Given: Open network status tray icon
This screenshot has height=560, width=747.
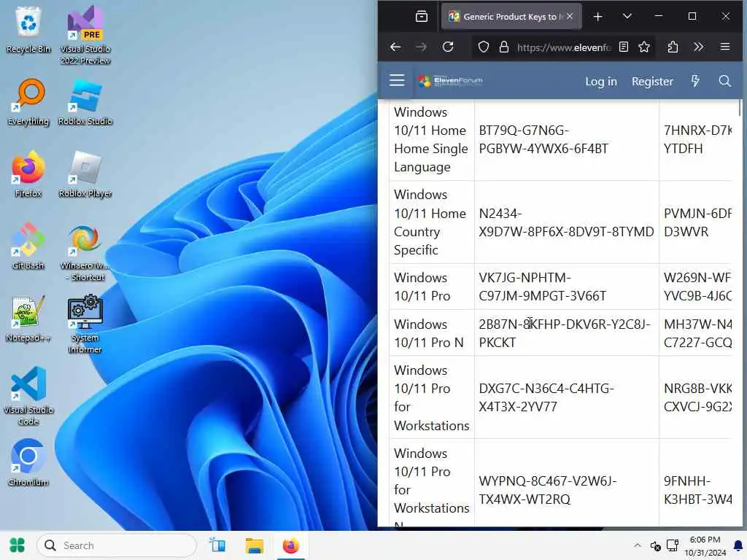Looking at the screenshot, I should (x=672, y=545).
